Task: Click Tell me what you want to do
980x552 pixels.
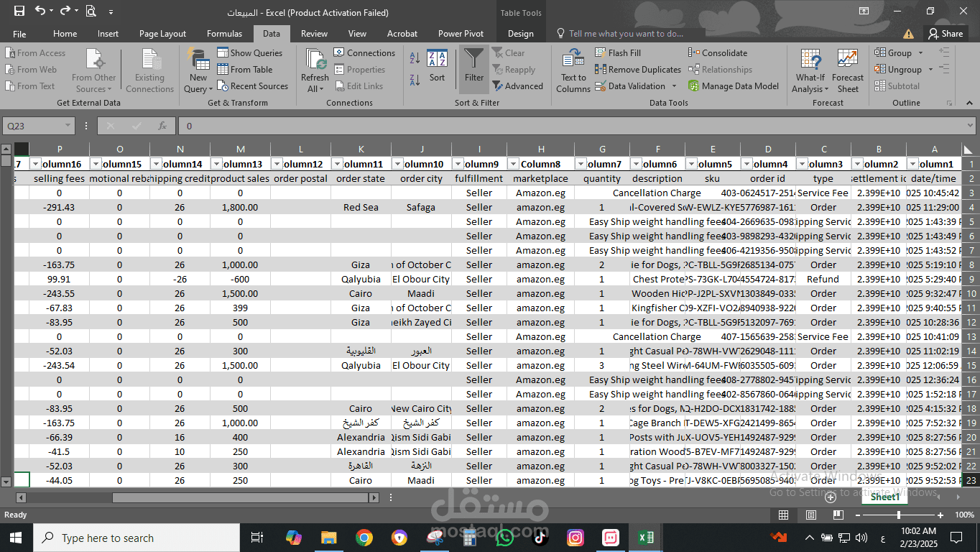Action: coord(620,34)
